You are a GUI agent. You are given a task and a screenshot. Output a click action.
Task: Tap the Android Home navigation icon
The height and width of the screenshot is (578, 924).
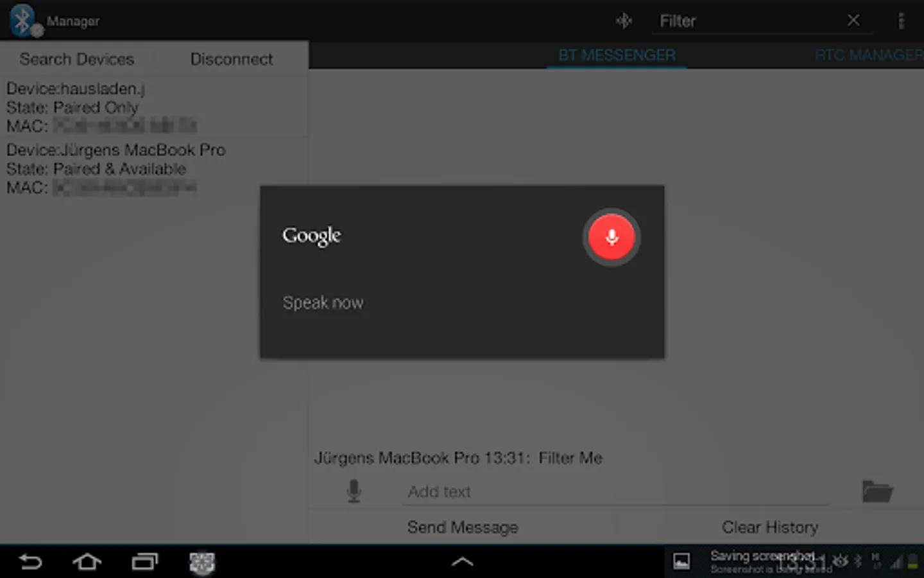click(x=87, y=562)
